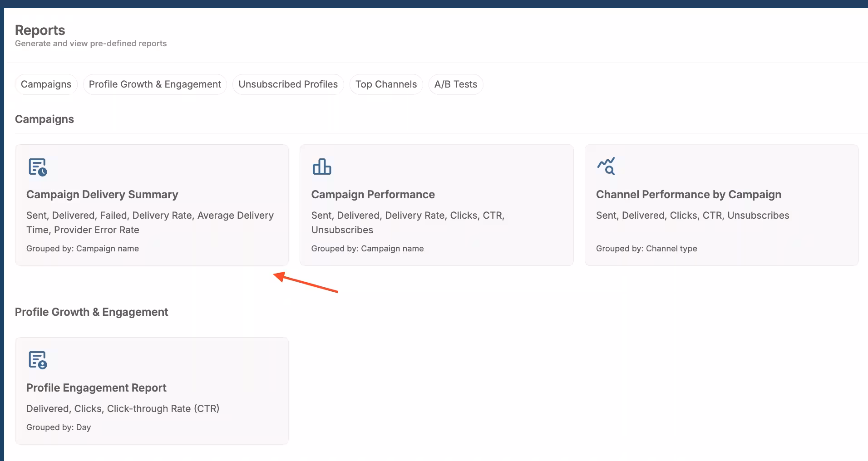
Task: Click the Profile Growth & Engagement section heading
Action: [x=92, y=312]
